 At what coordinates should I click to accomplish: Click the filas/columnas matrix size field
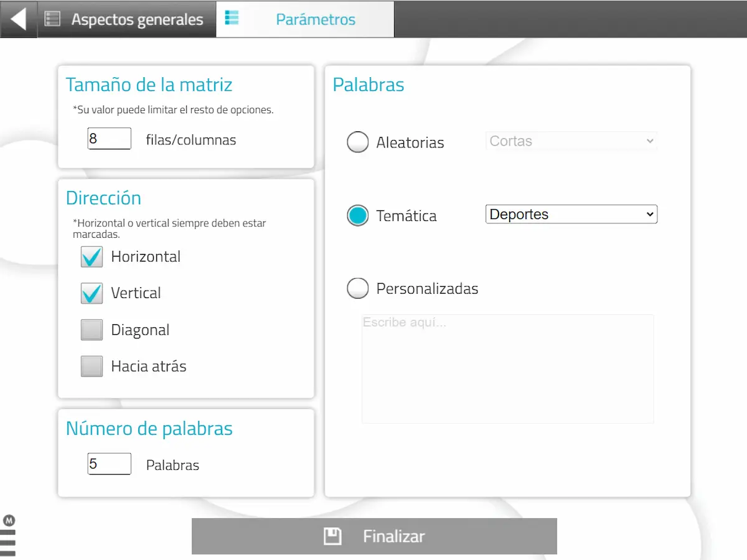tap(110, 139)
